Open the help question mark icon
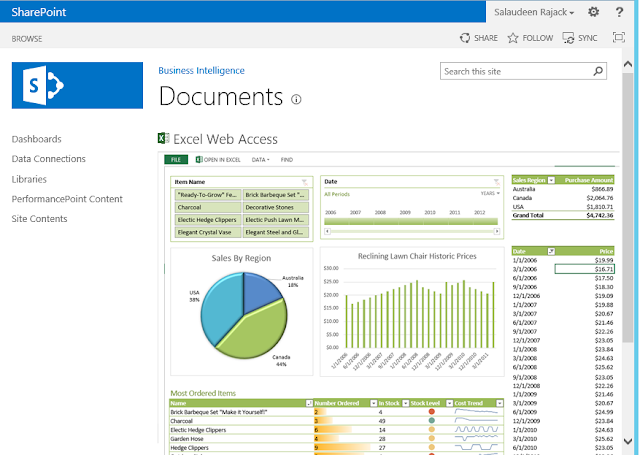 [619, 12]
